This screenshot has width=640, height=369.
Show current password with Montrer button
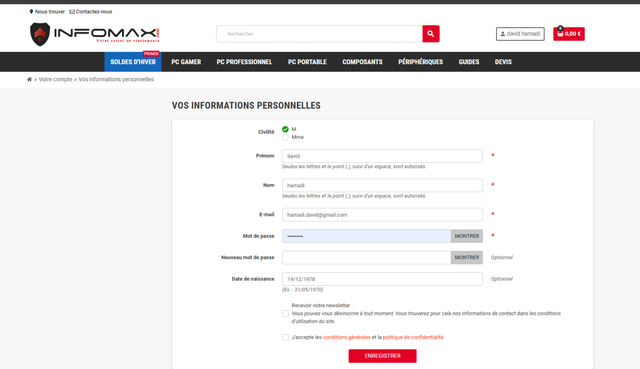(x=467, y=236)
